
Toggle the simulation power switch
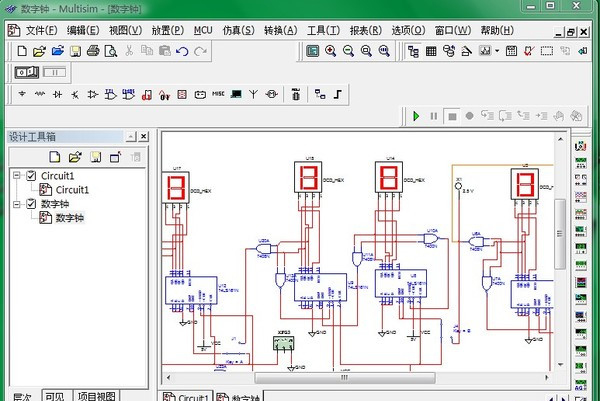(26, 72)
